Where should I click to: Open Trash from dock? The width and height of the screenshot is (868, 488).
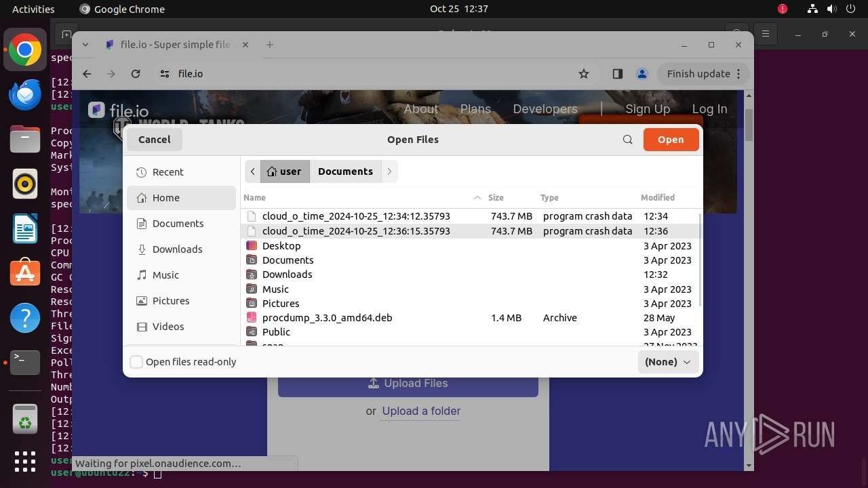tap(25, 418)
